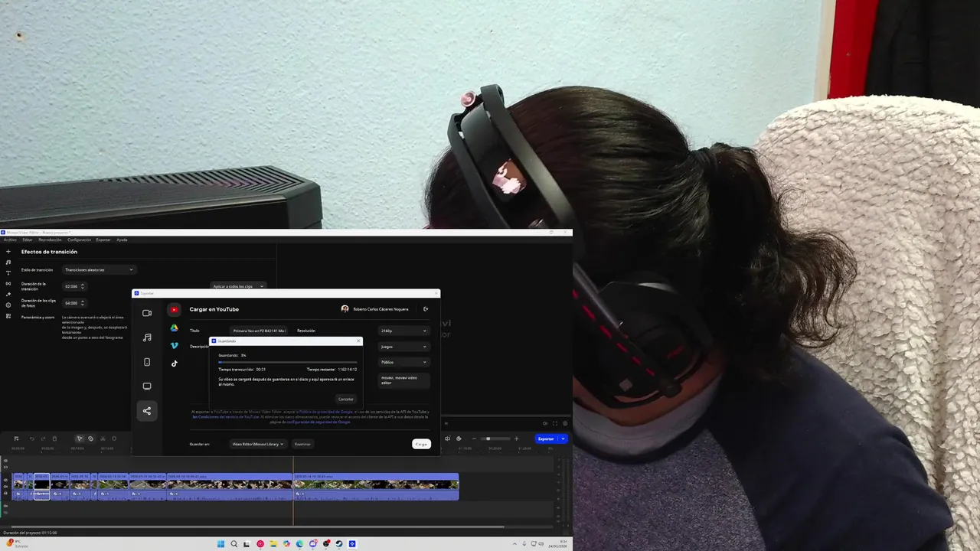Open the 2160p resolution dropdown
Image resolution: width=980 pixels, height=551 pixels.
click(403, 331)
